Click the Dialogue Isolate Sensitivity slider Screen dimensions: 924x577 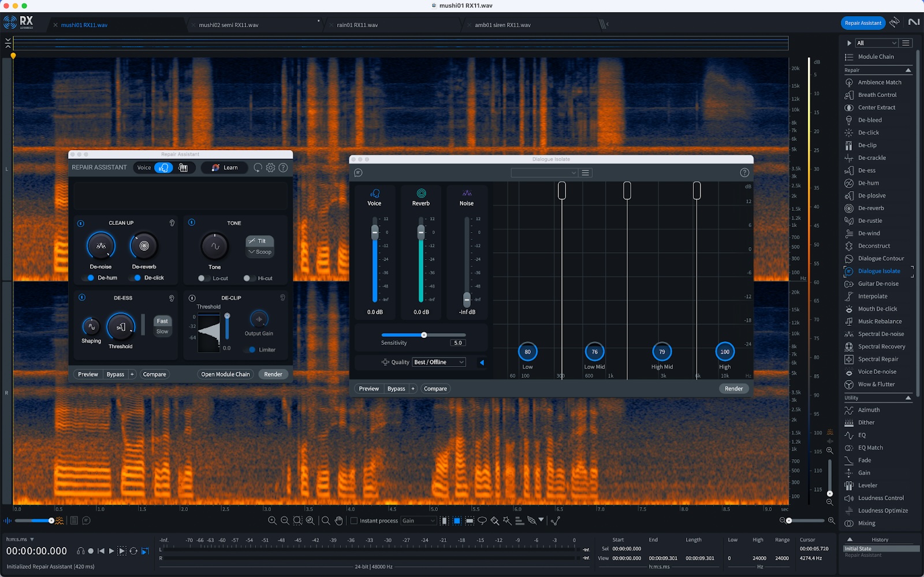(x=423, y=335)
